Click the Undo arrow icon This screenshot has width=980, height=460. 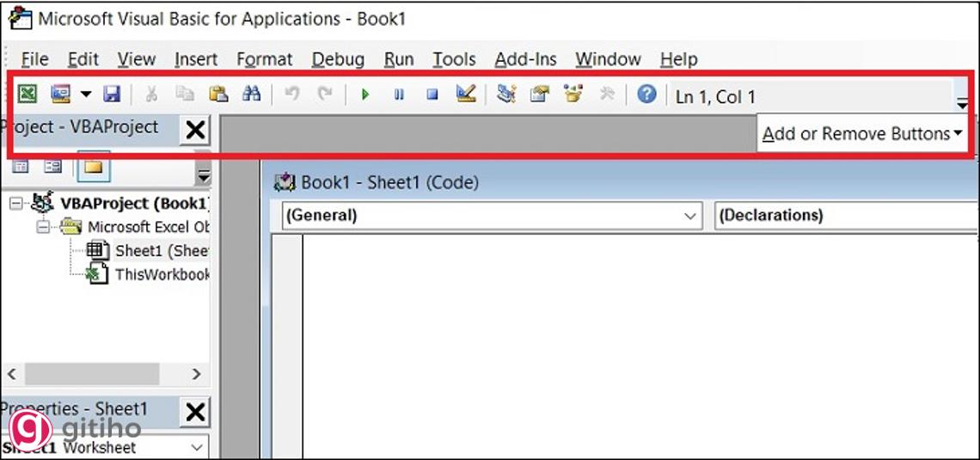[x=291, y=95]
